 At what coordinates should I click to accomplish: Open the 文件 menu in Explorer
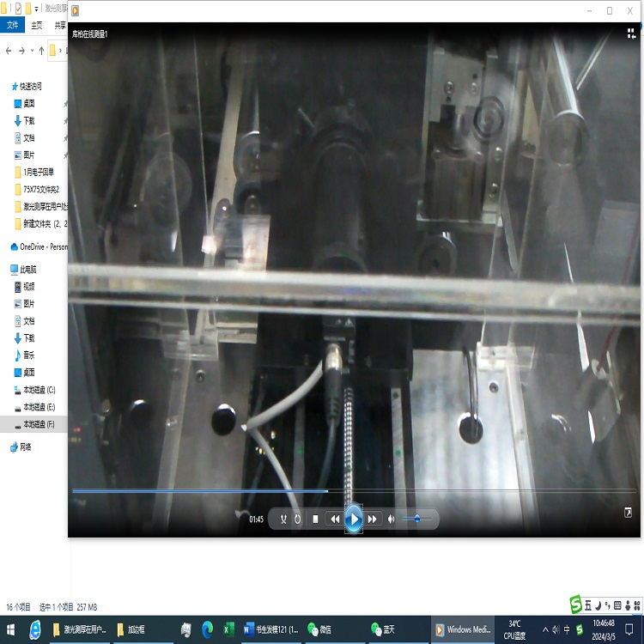tap(13, 26)
